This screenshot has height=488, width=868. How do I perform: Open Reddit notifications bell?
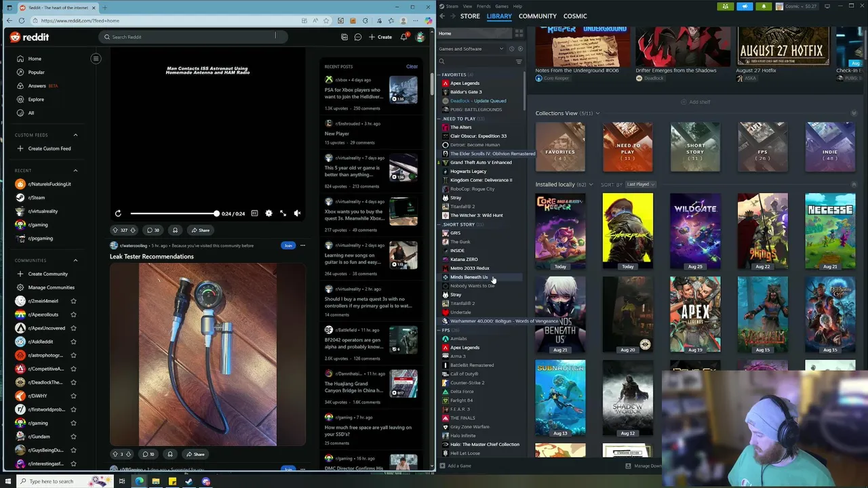[404, 37]
